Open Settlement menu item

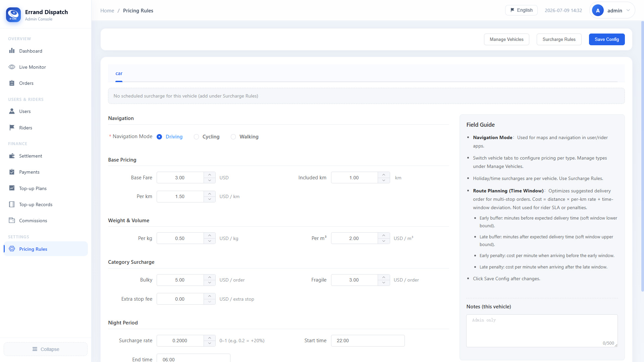46,156
